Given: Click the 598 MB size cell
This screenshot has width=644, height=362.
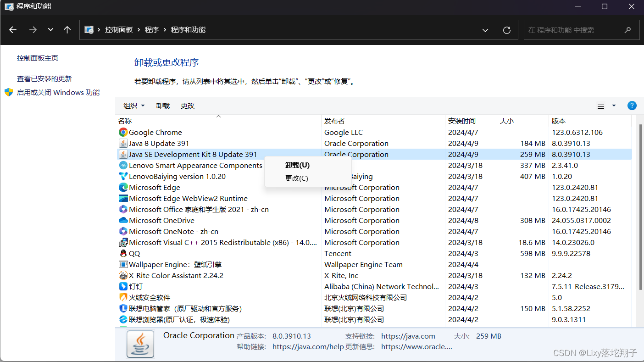Looking at the screenshot, I should [533, 253].
